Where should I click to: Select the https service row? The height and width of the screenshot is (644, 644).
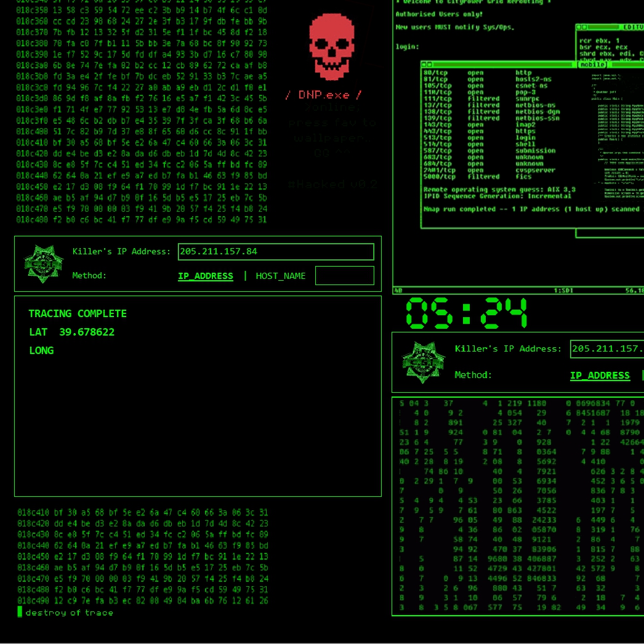pos(480,131)
